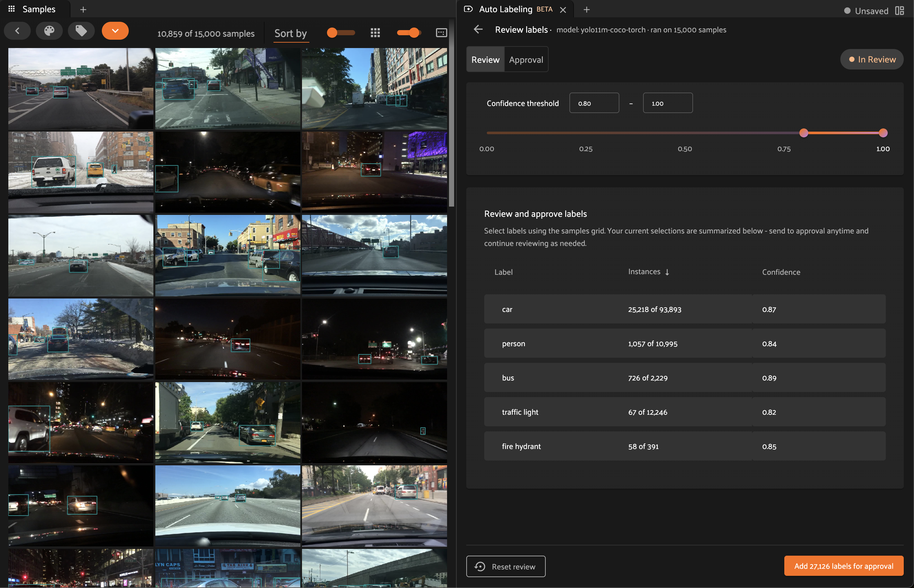Toggle the switch right of Sort by
The image size is (914, 588).
[340, 33]
